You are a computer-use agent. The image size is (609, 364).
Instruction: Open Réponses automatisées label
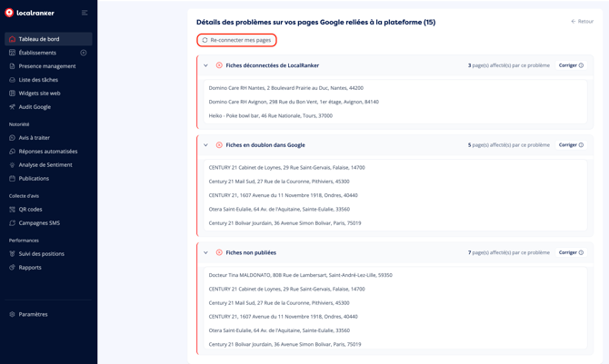48,152
